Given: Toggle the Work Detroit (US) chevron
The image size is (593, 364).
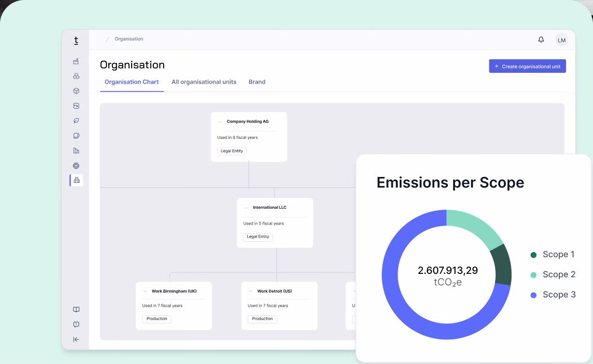Looking at the screenshot, I should point(251,291).
